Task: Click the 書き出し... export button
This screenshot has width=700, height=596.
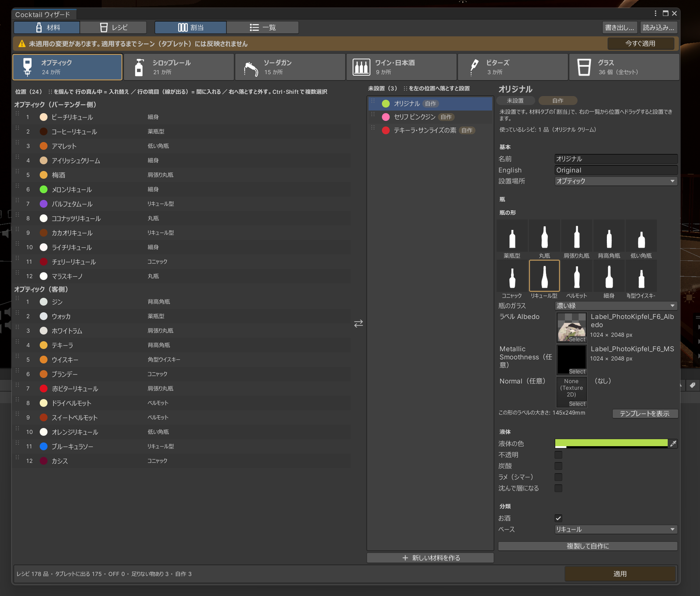Action: [x=619, y=28]
